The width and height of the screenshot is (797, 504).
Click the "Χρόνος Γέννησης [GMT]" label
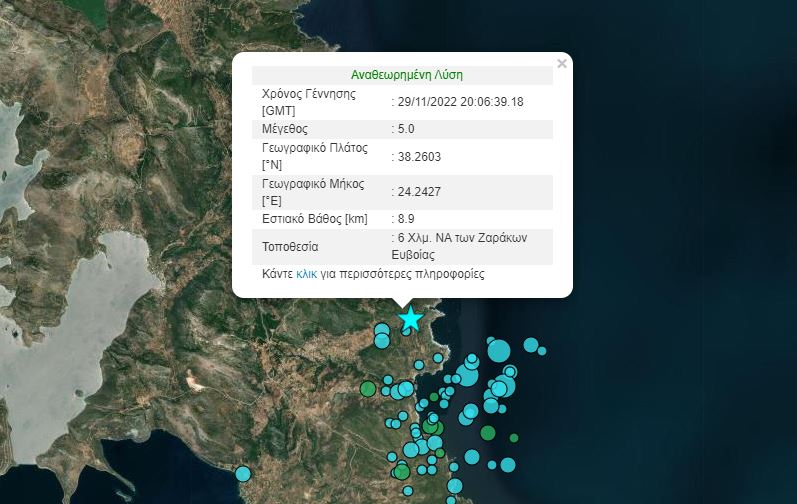pos(310,102)
